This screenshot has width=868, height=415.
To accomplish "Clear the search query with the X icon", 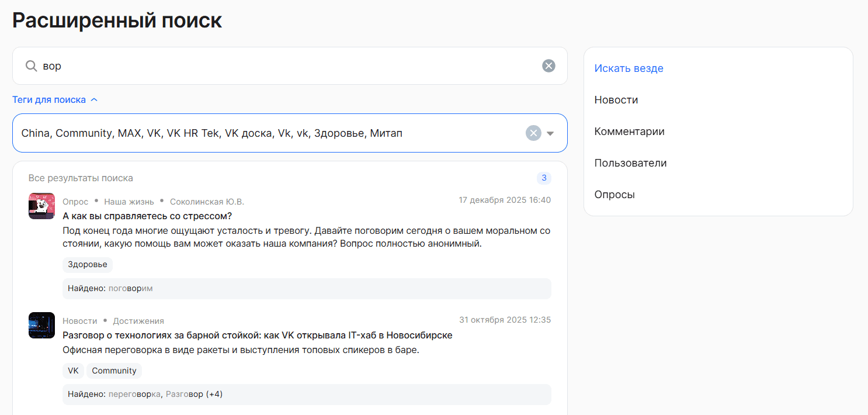I will click(548, 65).
